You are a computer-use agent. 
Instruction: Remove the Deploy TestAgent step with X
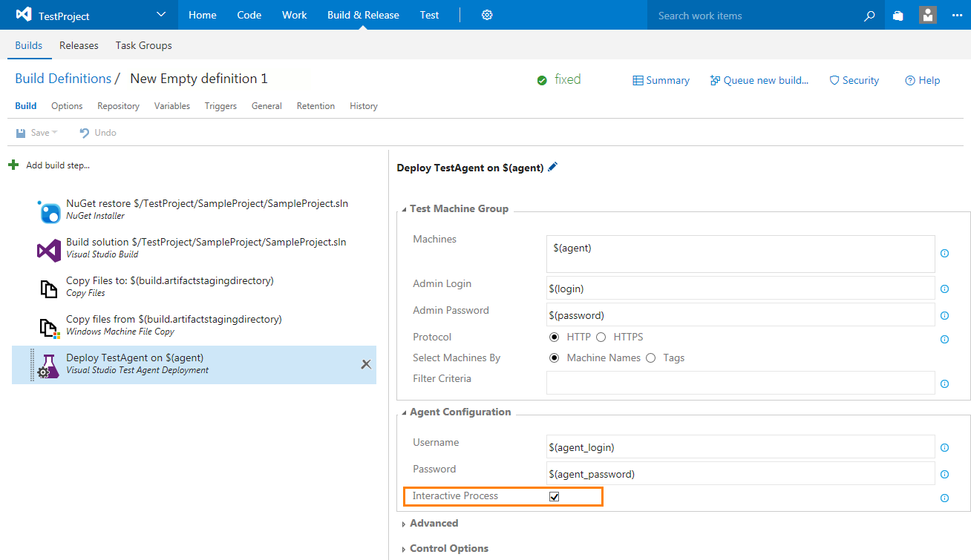coord(366,364)
